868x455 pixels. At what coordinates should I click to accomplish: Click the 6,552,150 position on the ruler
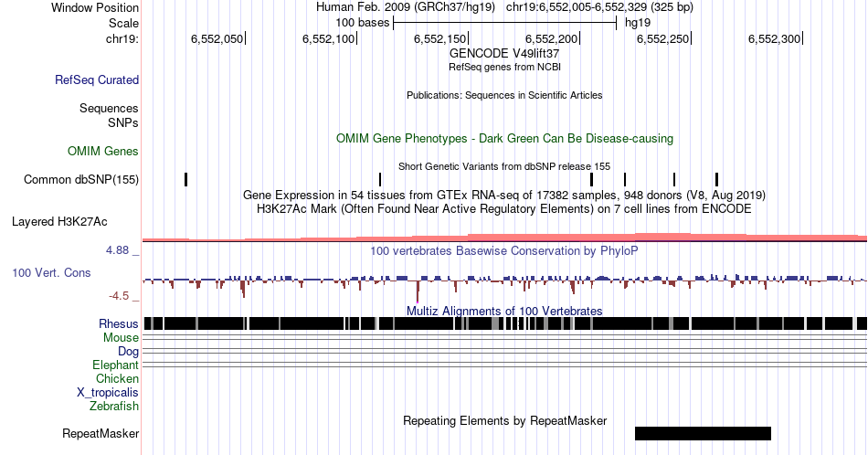point(440,38)
